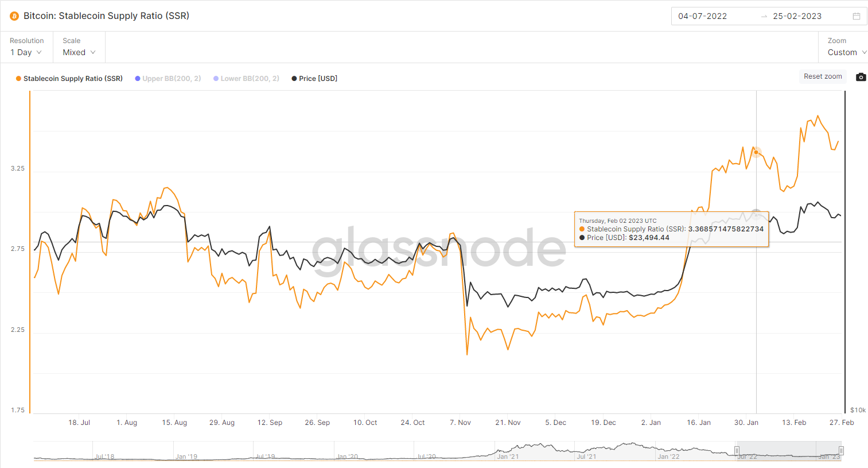Click the light purple Lower BB legend dot icon
868x468 pixels.
[x=217, y=78]
